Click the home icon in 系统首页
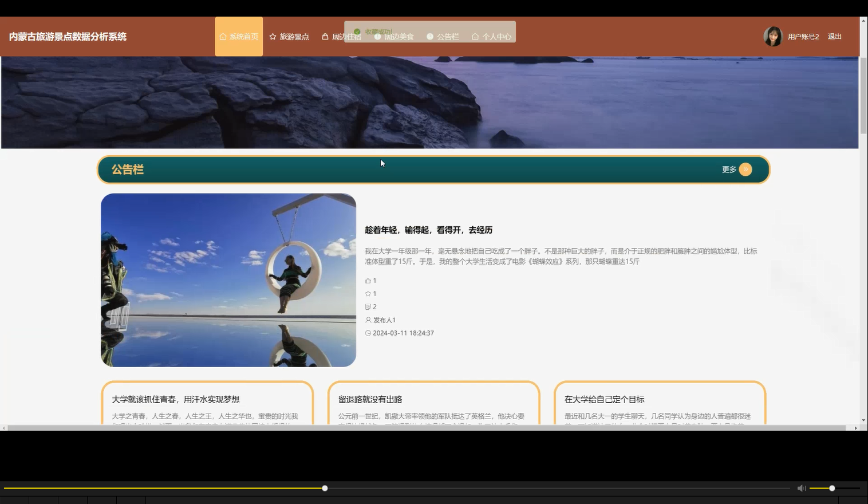 point(223,37)
